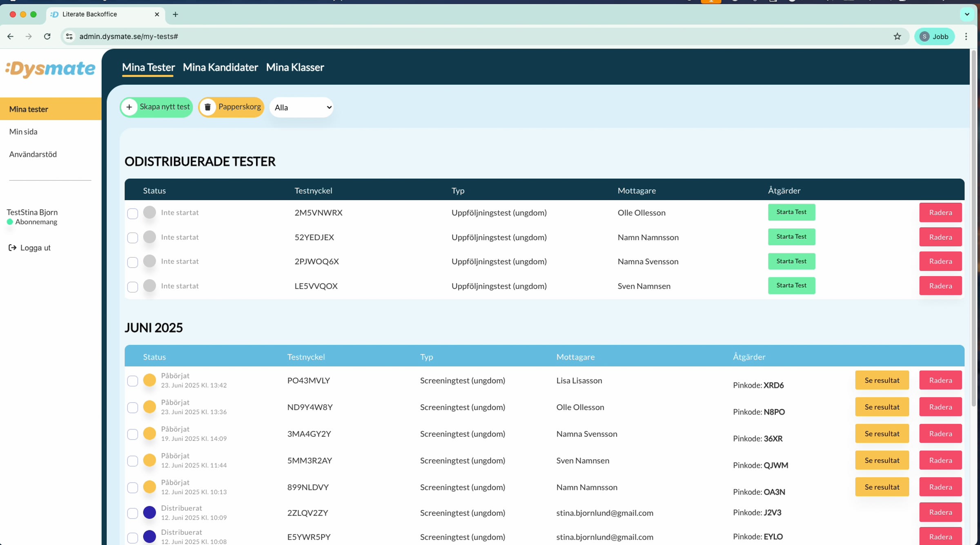Click Mottagare header in Juni 2025 table
This screenshot has width=980, height=545.
point(575,357)
